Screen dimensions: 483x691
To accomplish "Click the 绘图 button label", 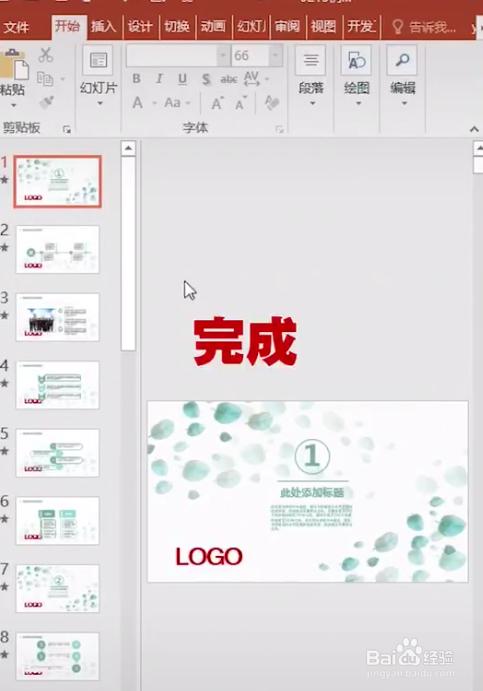I will tap(357, 88).
